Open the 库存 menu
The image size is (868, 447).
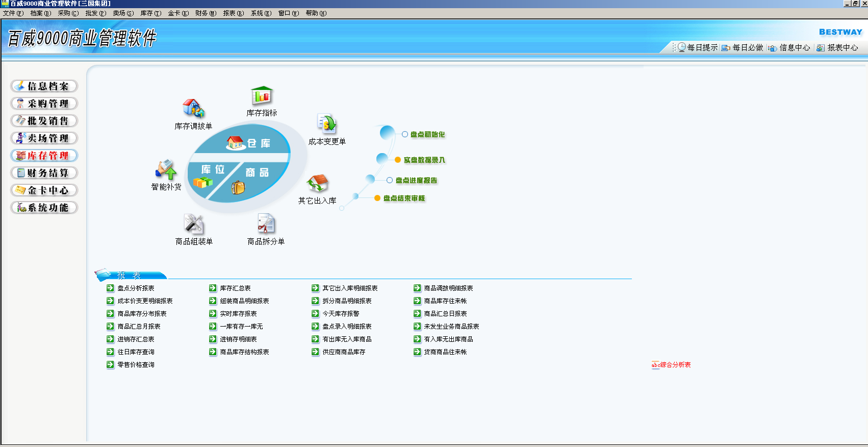pyautogui.click(x=151, y=13)
